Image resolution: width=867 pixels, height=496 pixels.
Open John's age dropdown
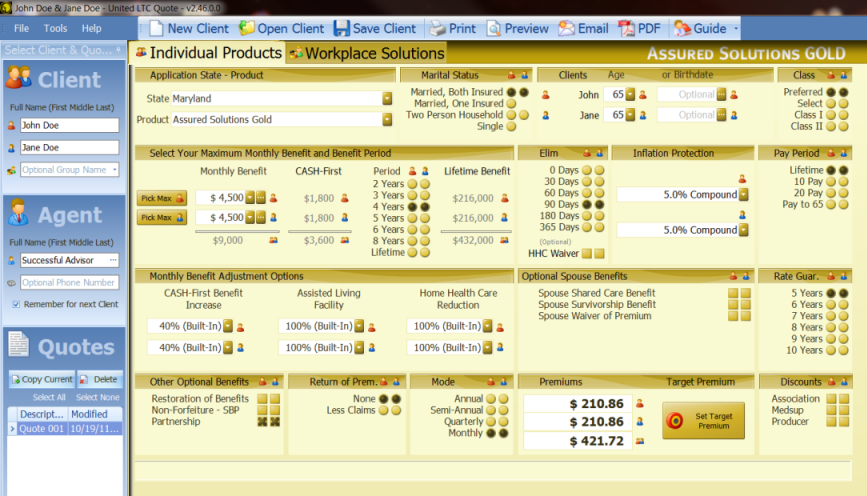(630, 95)
